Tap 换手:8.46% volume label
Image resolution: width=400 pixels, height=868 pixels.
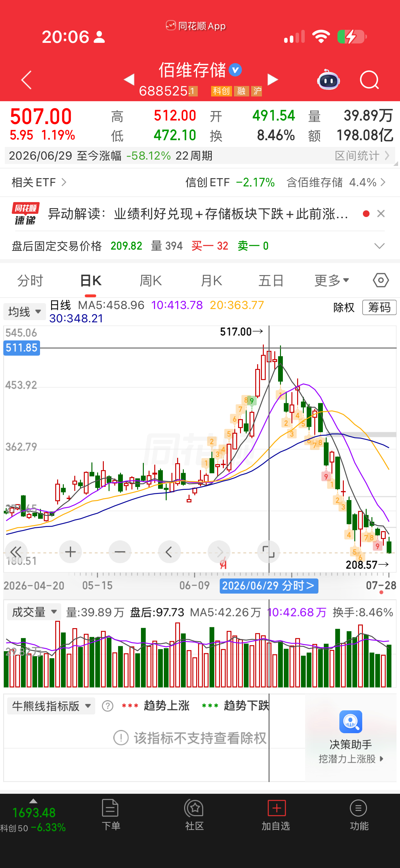point(363,612)
